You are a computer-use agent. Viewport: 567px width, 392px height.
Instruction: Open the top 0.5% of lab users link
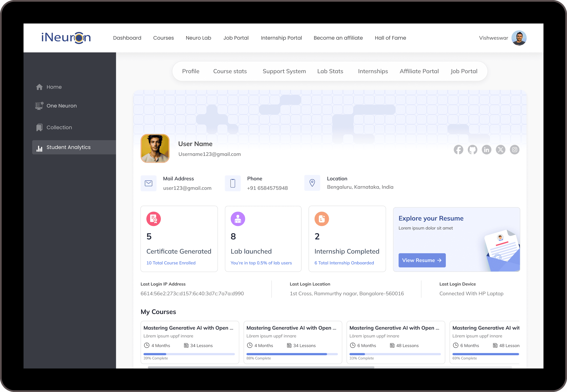[x=261, y=263]
